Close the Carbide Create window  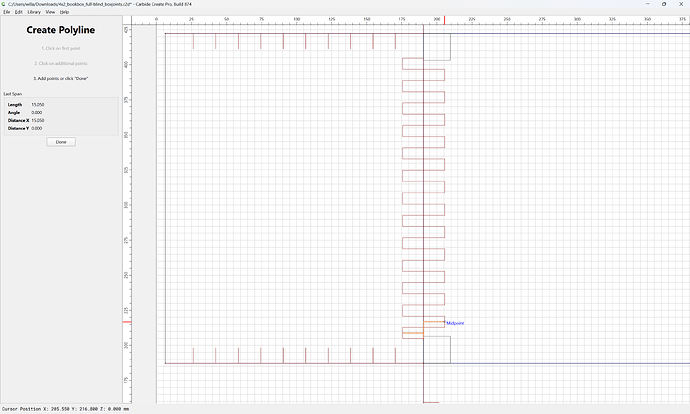click(x=681, y=4)
